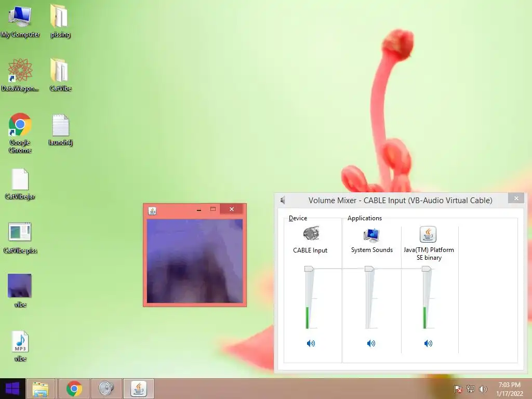Open the Windows Start button
532x399 pixels.
12,389
